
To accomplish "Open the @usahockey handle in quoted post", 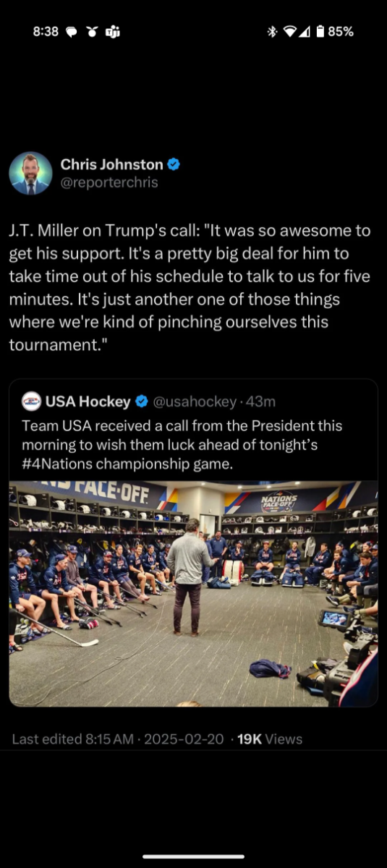I will (x=195, y=401).
